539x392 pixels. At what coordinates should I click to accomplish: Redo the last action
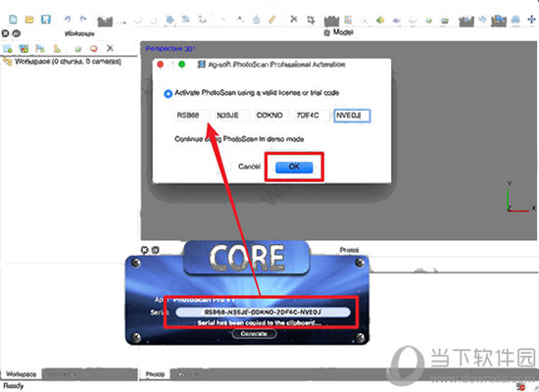83,20
